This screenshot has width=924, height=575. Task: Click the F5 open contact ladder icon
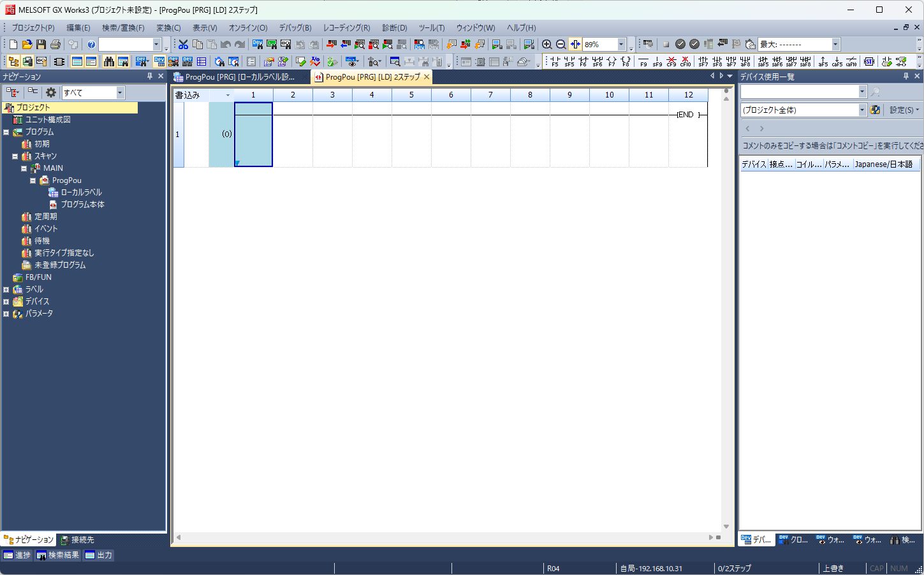[x=555, y=62]
